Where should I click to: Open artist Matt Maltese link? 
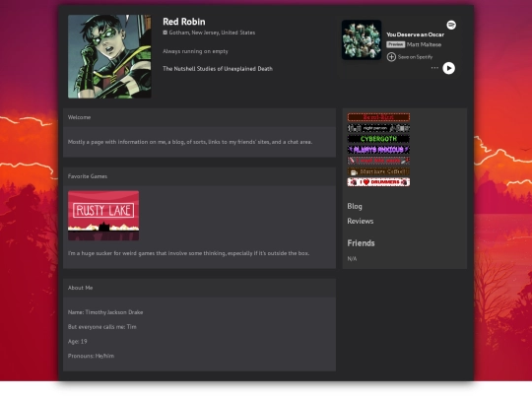(x=424, y=44)
